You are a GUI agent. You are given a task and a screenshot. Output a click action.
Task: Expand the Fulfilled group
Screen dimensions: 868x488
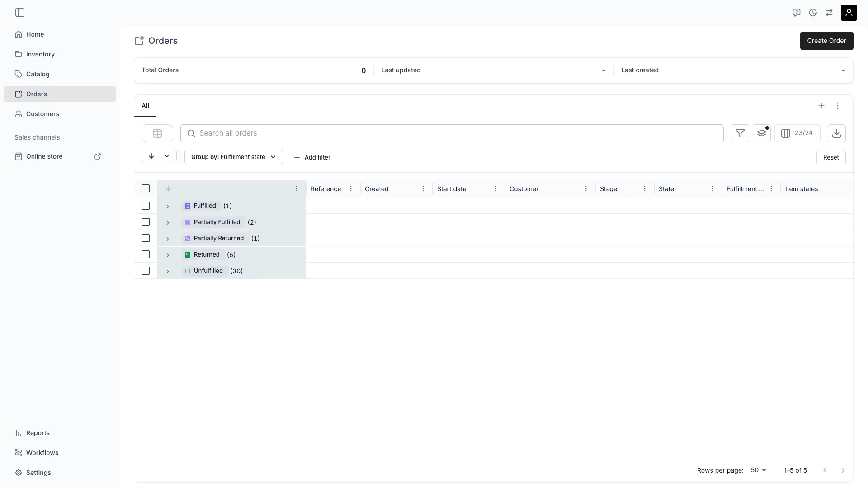[x=168, y=206]
